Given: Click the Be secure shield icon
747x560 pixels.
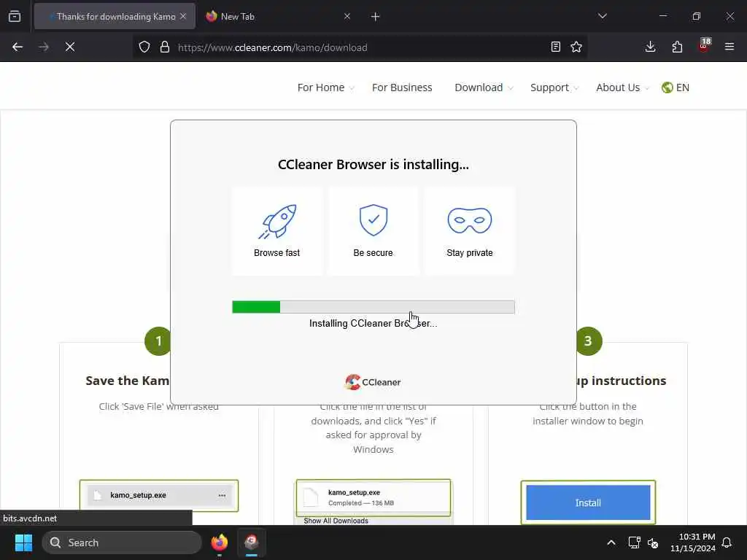Looking at the screenshot, I should tap(373, 220).
